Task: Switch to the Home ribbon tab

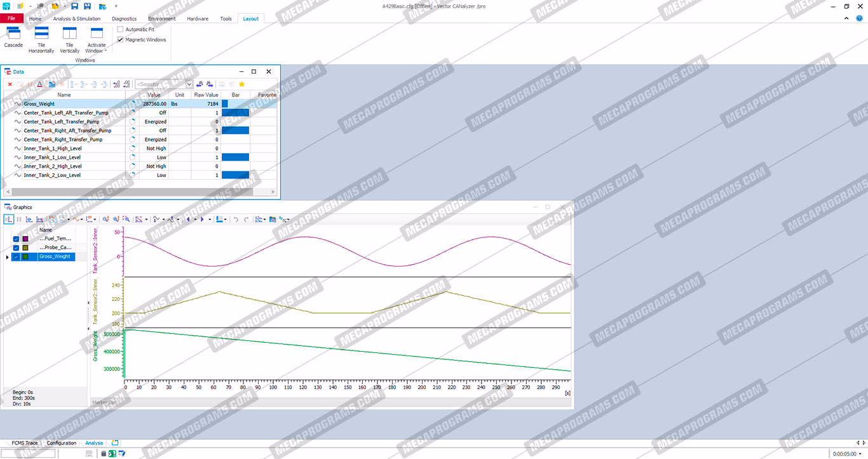Action: pyautogui.click(x=35, y=18)
